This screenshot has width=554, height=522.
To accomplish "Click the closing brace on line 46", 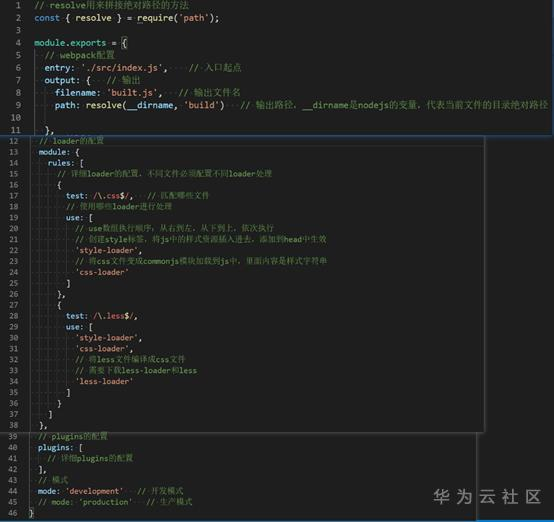I will (x=31, y=513).
